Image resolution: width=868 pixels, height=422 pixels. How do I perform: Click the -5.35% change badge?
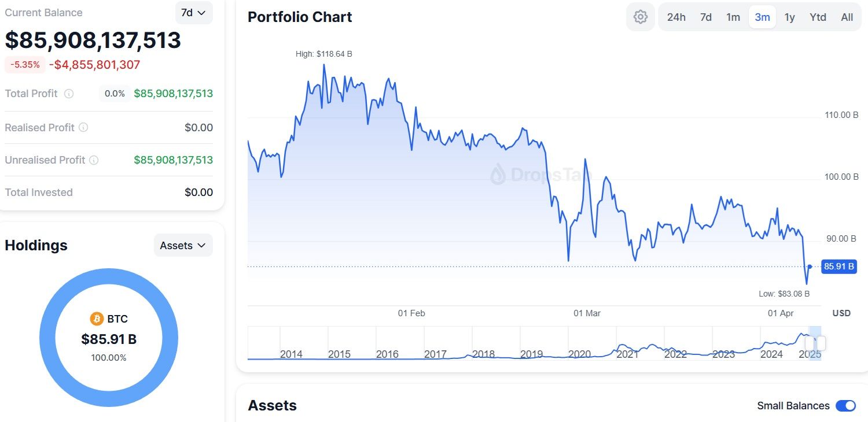pos(25,65)
